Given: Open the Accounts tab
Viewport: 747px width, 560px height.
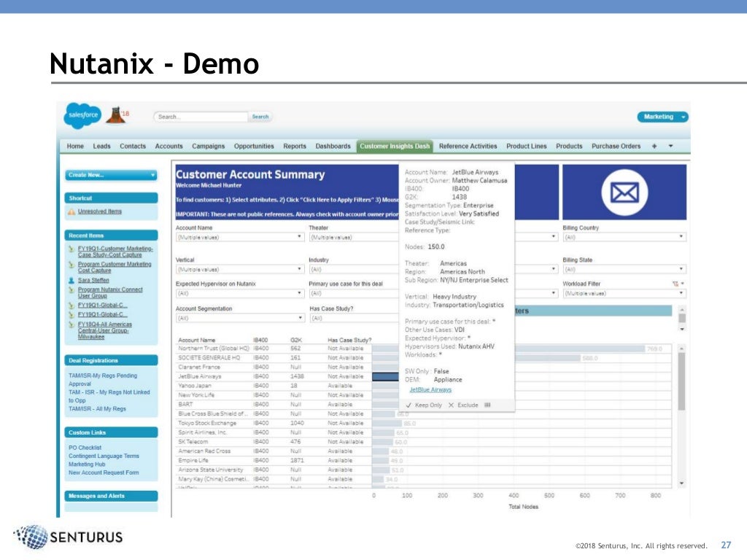Looking at the screenshot, I should [169, 146].
